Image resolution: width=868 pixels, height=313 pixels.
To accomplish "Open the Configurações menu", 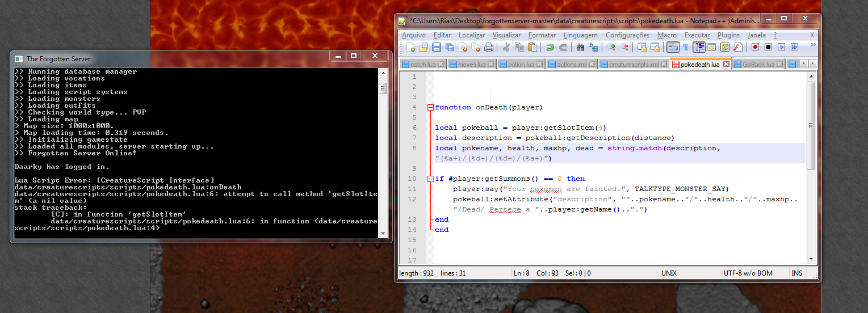I will [x=627, y=35].
